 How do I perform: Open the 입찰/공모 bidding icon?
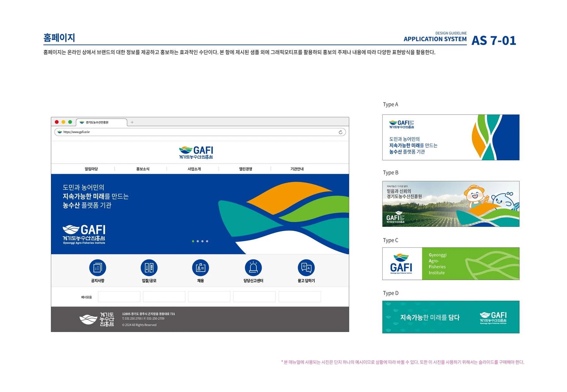click(x=149, y=268)
